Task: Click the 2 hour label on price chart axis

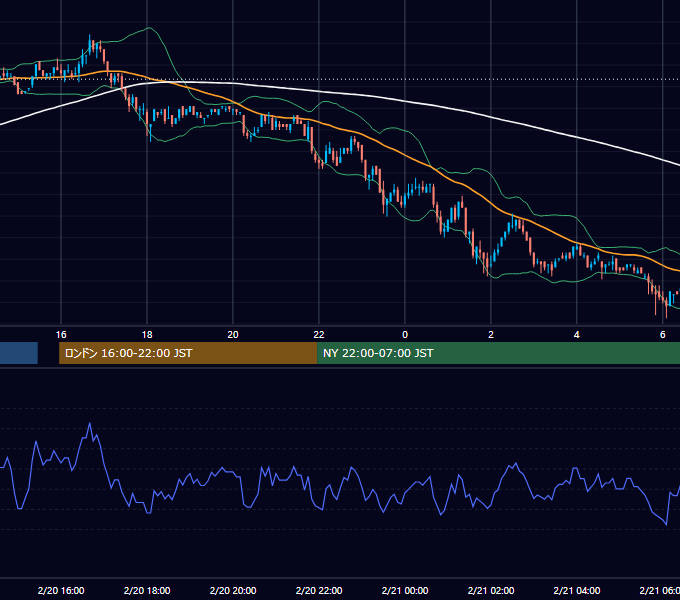Action: [x=491, y=335]
